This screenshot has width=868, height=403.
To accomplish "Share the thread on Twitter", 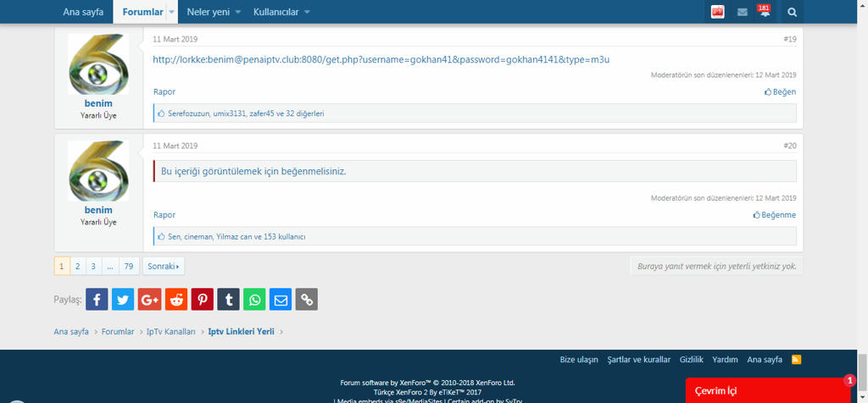I will [x=123, y=299].
